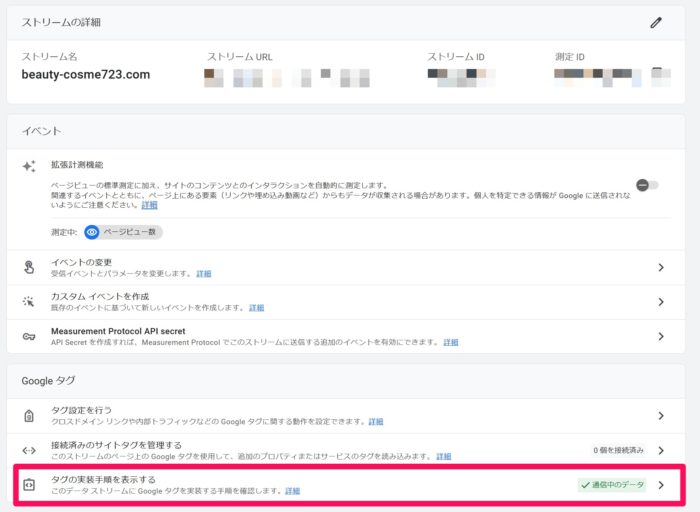Click the 0 個を接続済み badge
700x512 pixels.
coord(618,450)
